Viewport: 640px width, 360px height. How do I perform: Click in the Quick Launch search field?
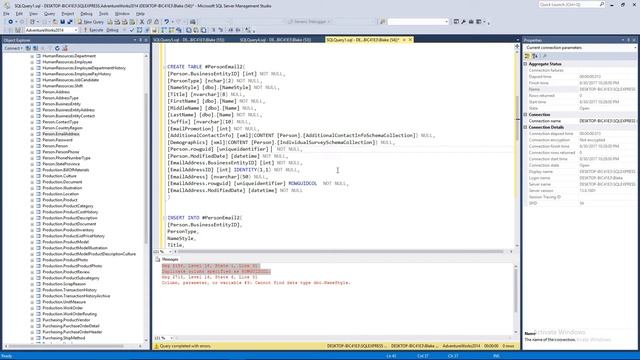tap(568, 4)
